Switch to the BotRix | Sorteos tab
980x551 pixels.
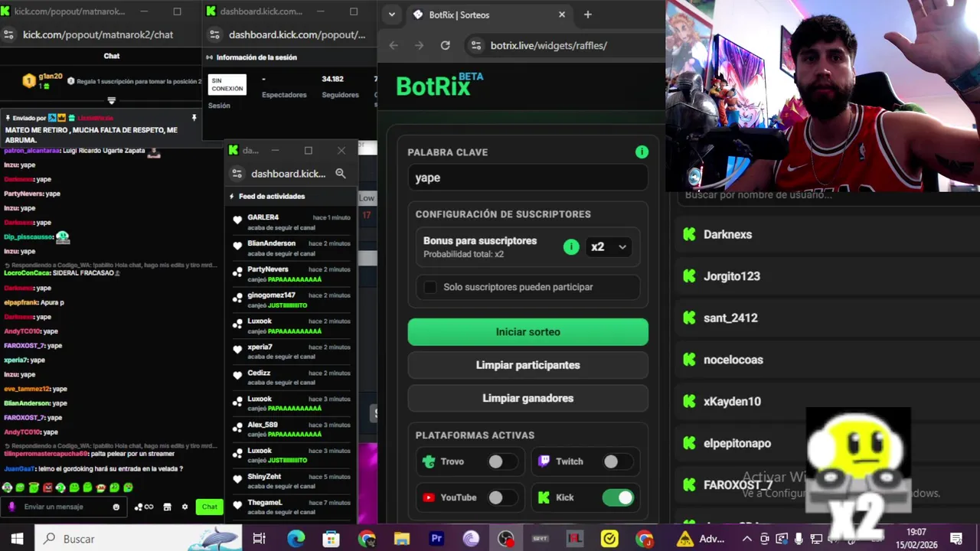[x=490, y=15]
